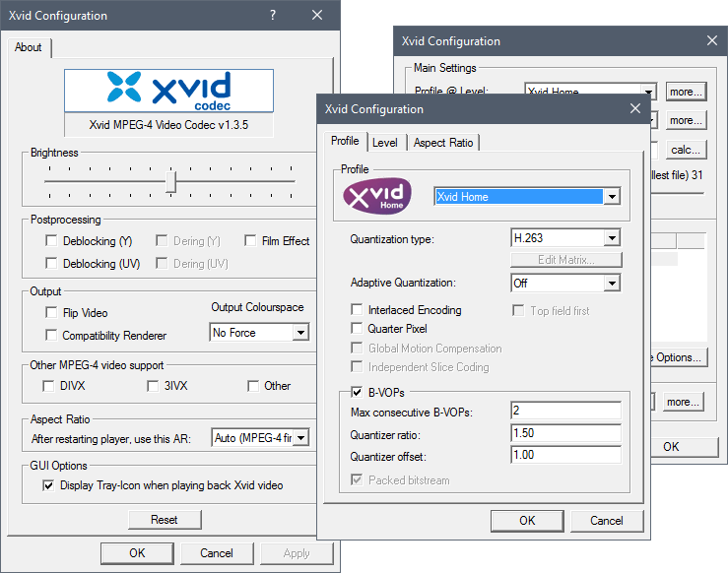Click the help question mark in title bar
728x573 pixels.
pyautogui.click(x=273, y=16)
